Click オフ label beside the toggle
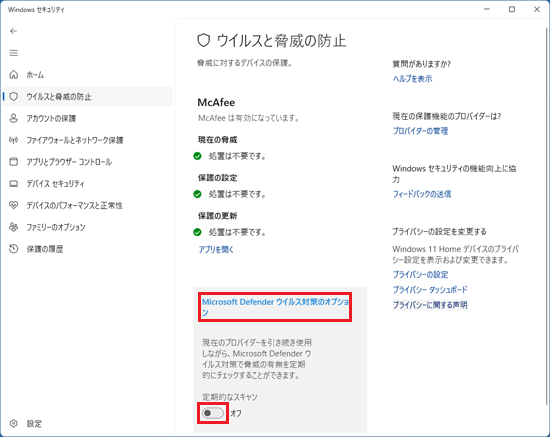Screen dimensions: 550x437 coord(236,413)
